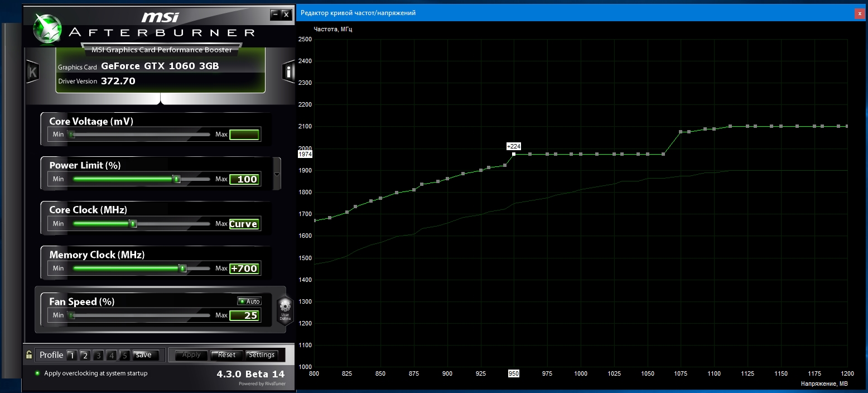The image size is (868, 393).
Task: Click the Core Clock slider handle
Action: tap(133, 224)
